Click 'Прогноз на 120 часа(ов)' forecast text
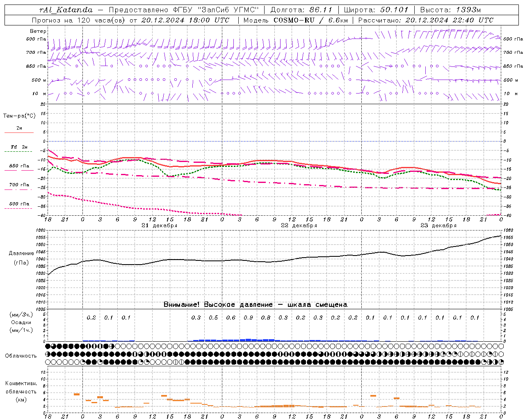The height and width of the screenshot is (420, 525). pos(79,20)
